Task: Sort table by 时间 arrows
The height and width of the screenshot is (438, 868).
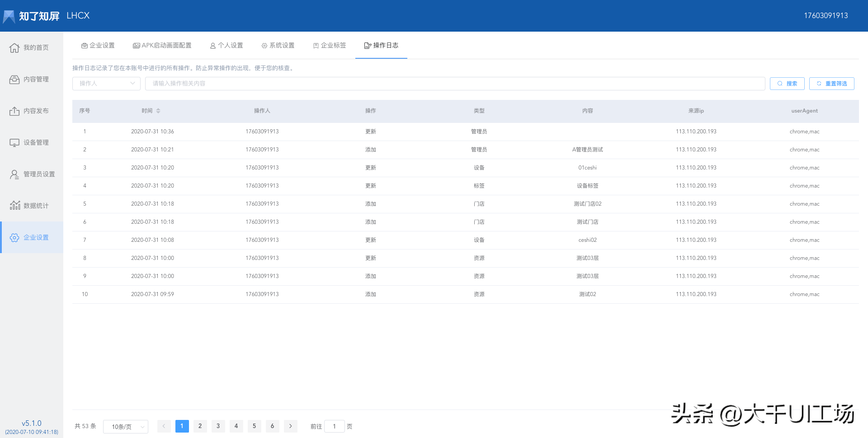Action: (158, 111)
